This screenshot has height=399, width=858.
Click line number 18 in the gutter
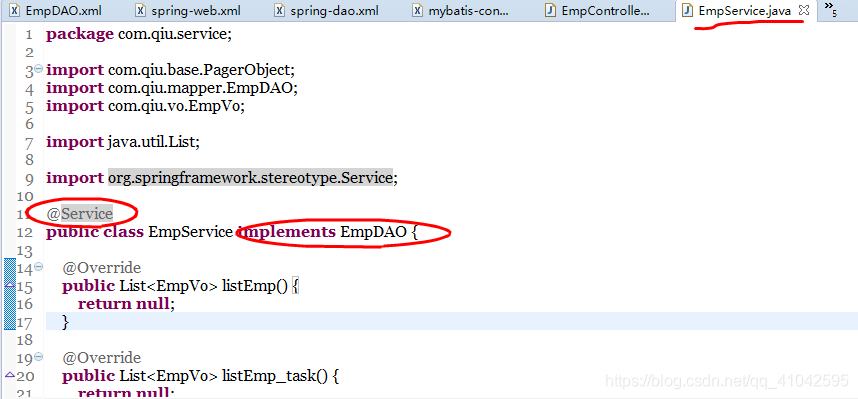[x=24, y=340]
